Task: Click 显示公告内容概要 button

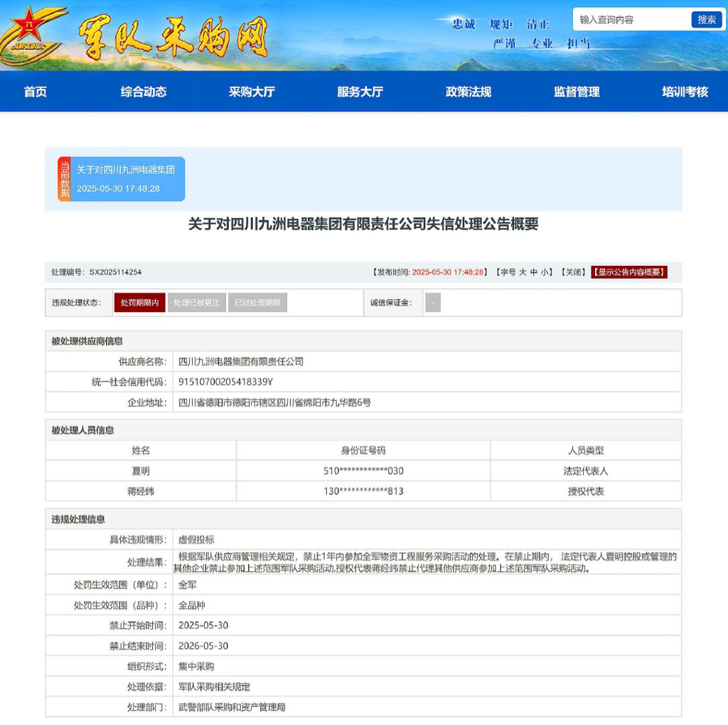Action: (629, 272)
